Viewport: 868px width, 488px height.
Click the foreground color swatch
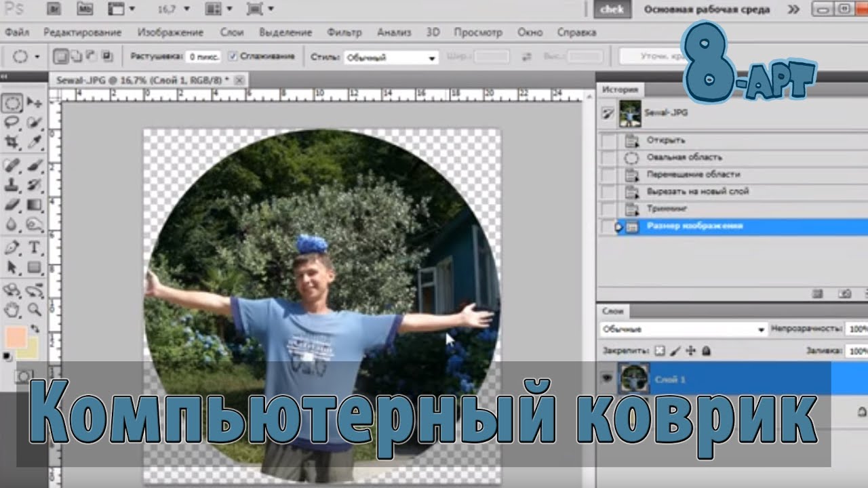16,336
